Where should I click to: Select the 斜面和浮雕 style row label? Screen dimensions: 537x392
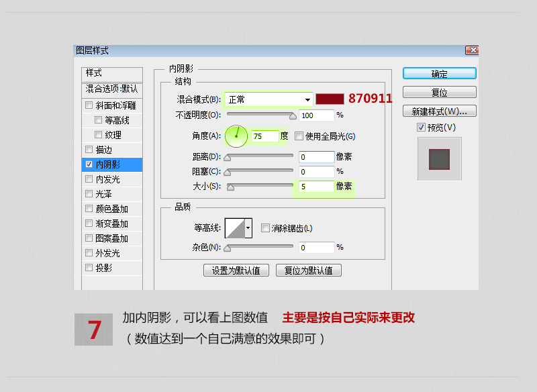click(x=115, y=105)
